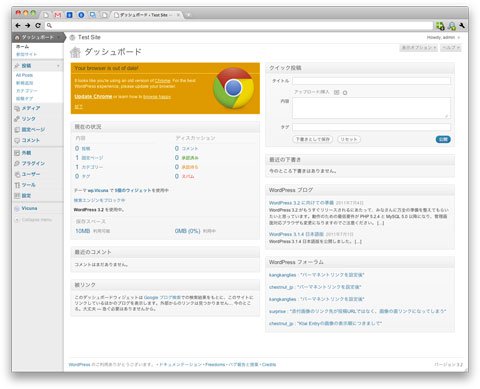Select ホーム under the dashboard menu
The image size is (480, 389).
pos(22,47)
